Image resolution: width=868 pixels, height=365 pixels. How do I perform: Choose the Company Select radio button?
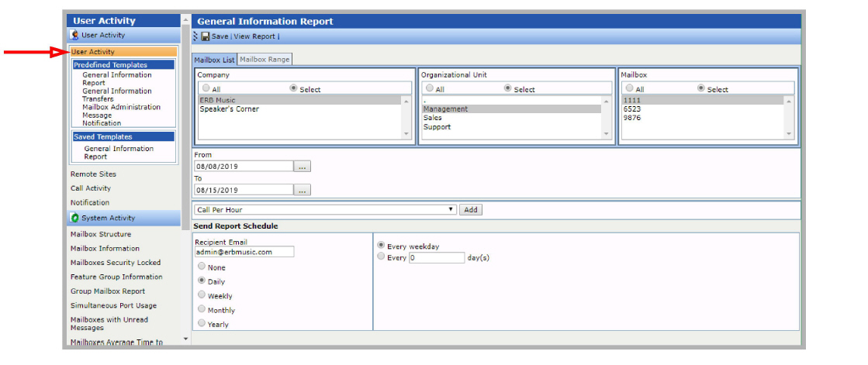click(293, 88)
